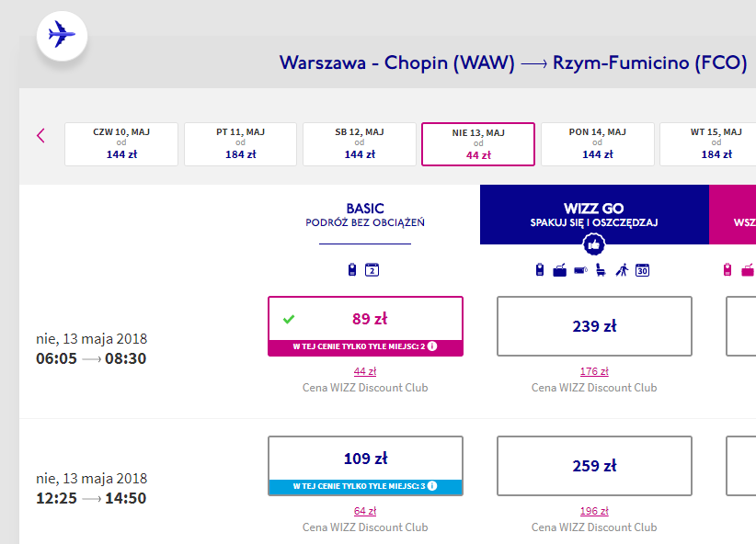Screen dimensions: 756x544
Task: Open the info icon on the 89 zł seats notice
Action: click(432, 346)
